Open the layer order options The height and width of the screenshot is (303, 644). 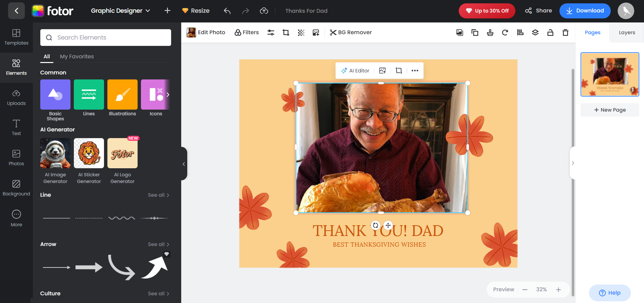(x=535, y=33)
